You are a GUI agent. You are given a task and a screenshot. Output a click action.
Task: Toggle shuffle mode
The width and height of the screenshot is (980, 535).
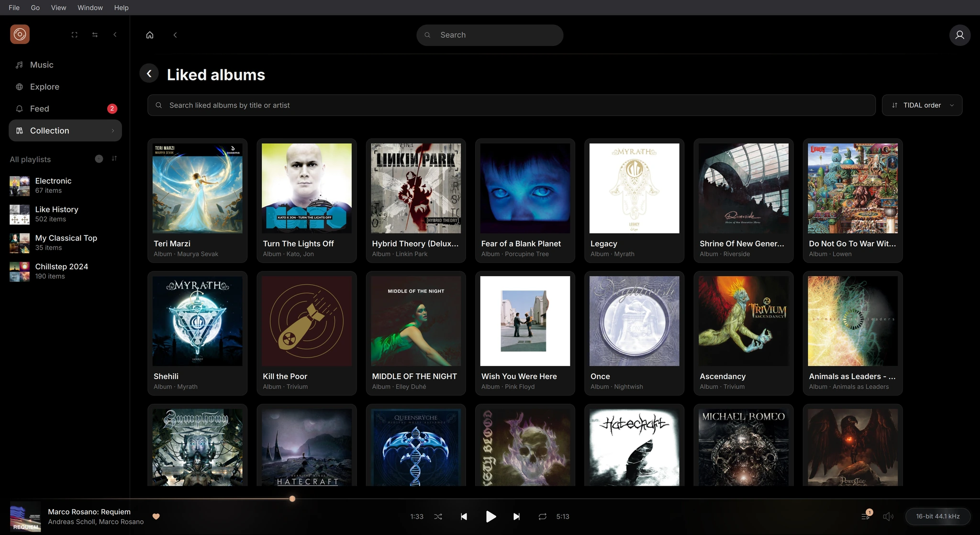point(438,516)
